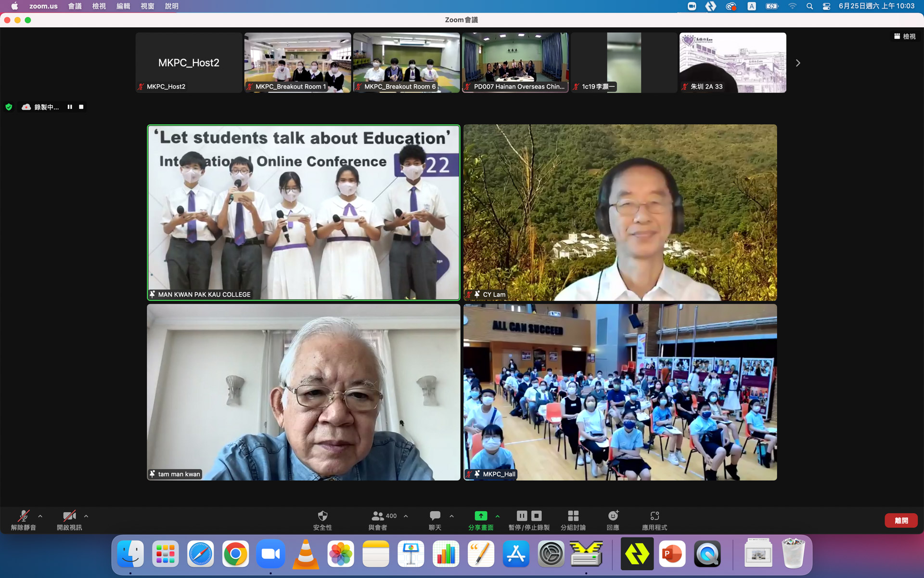Open Spotlight search in menu bar
The width and height of the screenshot is (924, 578).
coord(809,6)
